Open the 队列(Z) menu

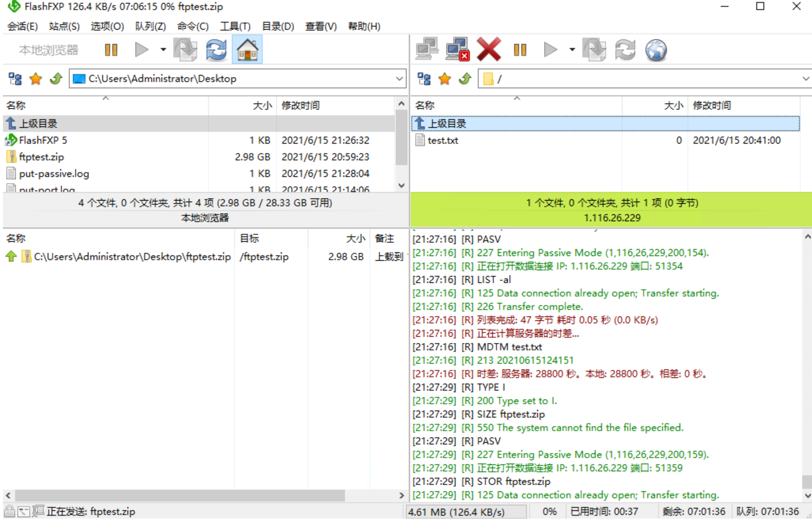tap(151, 26)
